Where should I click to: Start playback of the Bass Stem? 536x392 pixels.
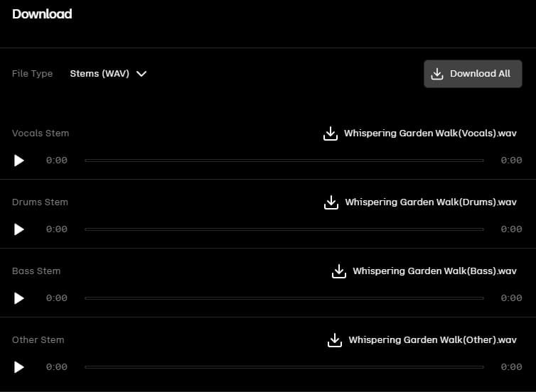tap(19, 298)
